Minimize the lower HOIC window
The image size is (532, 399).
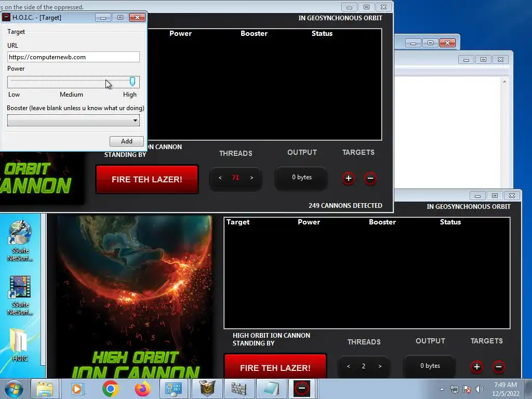(478, 196)
